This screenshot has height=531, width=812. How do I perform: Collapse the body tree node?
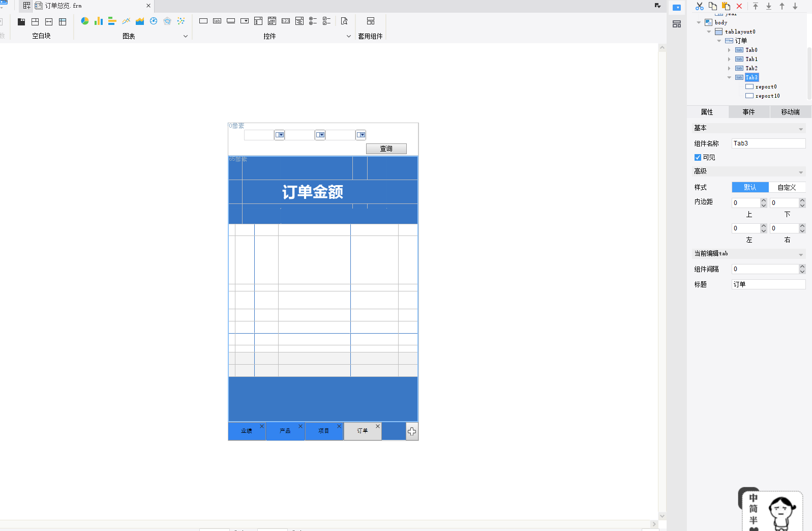click(x=699, y=22)
